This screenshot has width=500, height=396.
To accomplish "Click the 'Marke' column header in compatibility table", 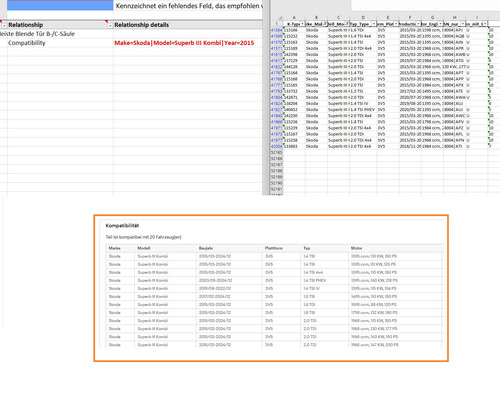I will [x=114, y=248].
